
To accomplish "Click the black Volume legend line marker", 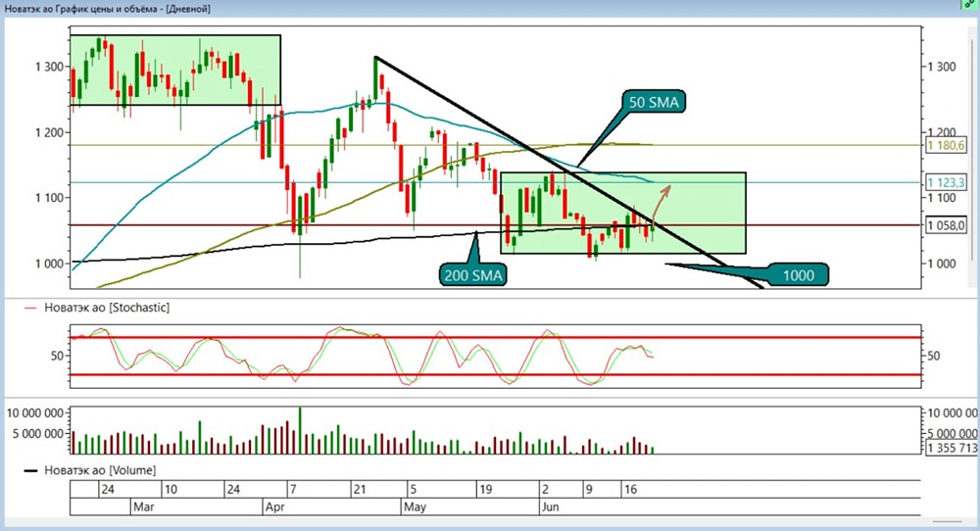I will click(x=30, y=471).
